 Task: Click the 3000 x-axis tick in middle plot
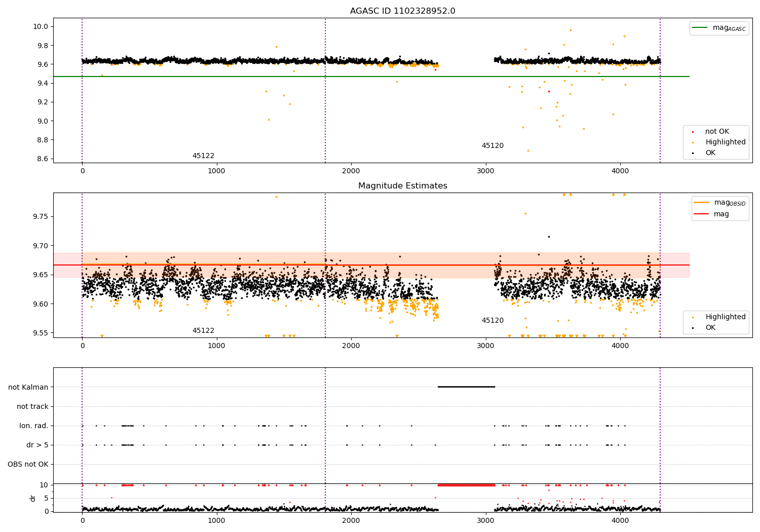coord(486,346)
